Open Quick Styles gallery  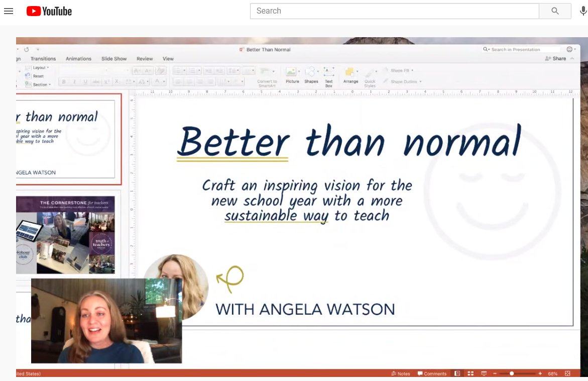click(x=370, y=78)
